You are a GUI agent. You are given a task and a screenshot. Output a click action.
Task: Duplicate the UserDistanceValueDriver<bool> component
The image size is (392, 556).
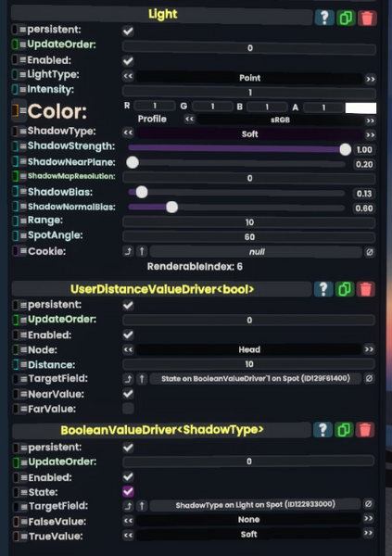tap(345, 289)
